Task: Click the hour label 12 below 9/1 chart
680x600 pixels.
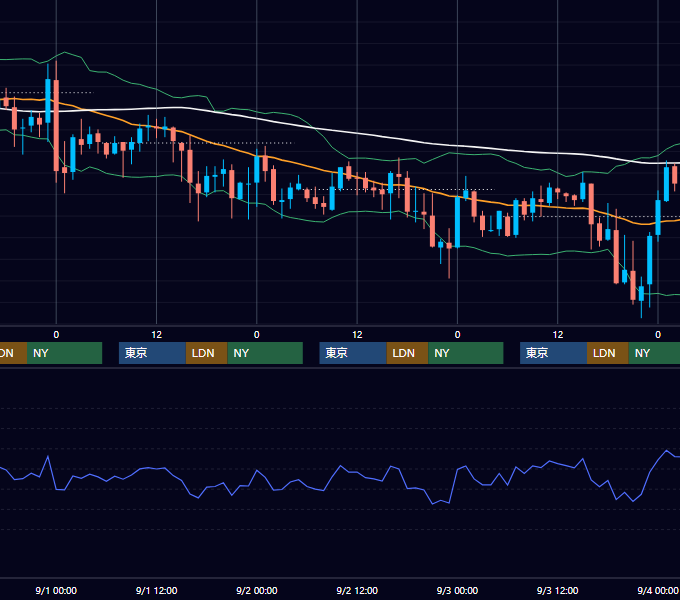Action: [157, 335]
